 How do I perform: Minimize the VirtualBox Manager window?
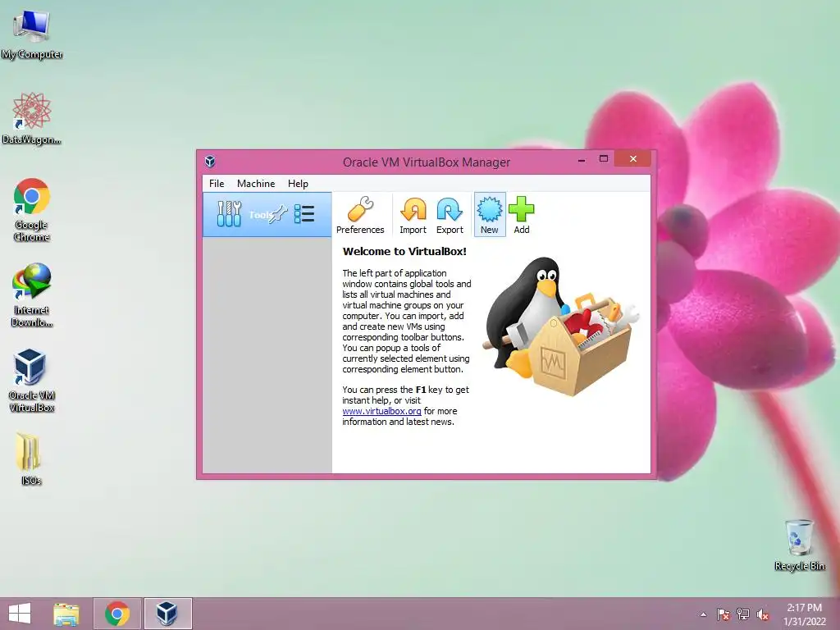[x=582, y=159]
